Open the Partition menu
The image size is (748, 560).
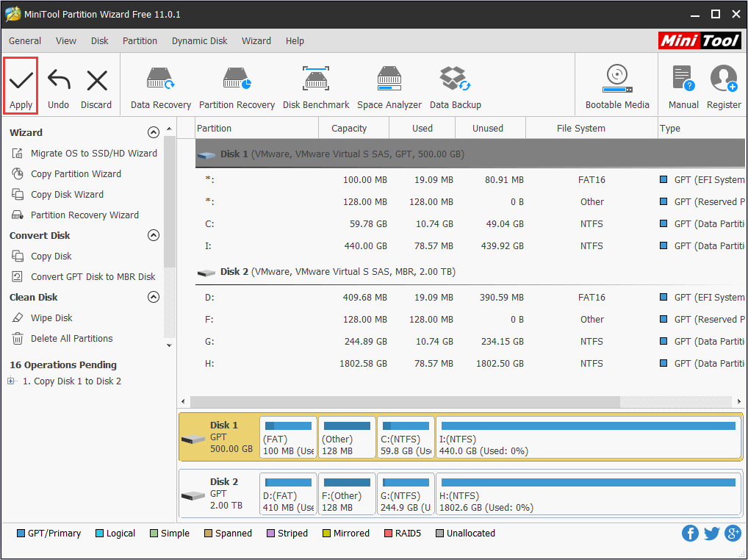[140, 41]
